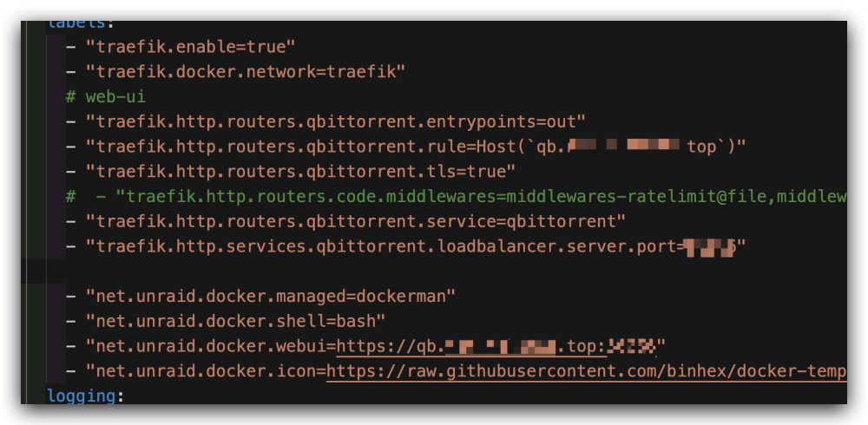Click the traefik.enable=true line
Screen dimensions: 868x425
180,47
